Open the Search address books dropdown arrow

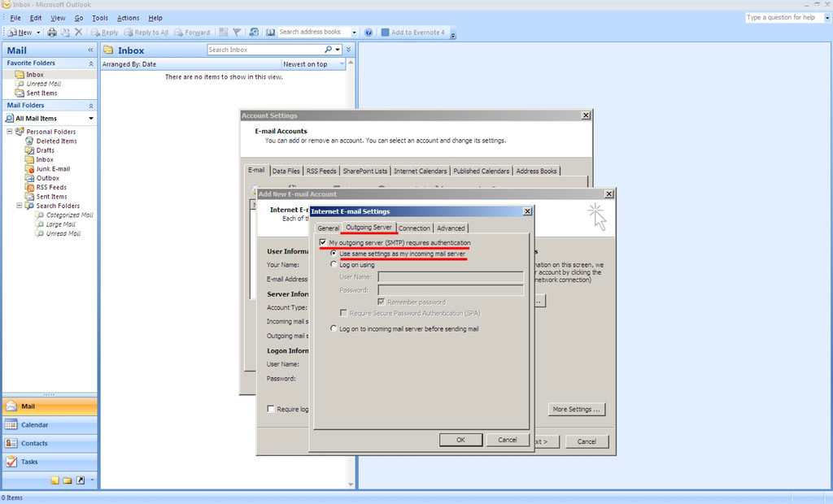(354, 33)
